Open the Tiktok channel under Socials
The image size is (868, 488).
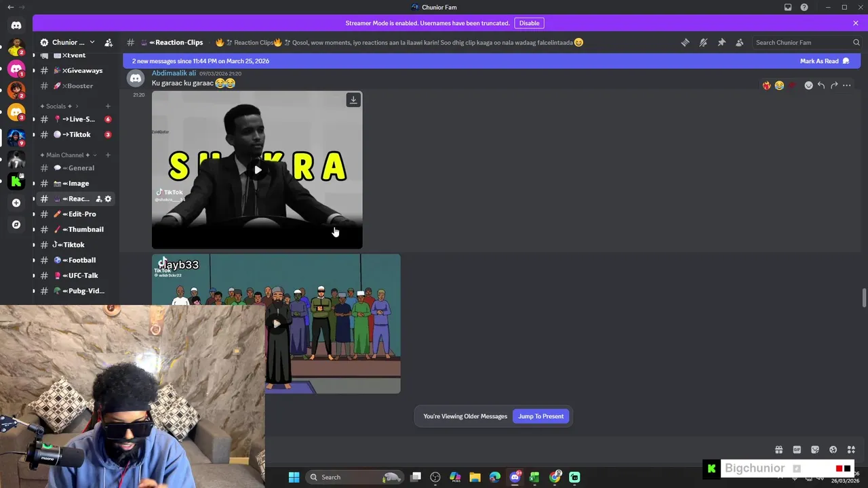[75, 135]
